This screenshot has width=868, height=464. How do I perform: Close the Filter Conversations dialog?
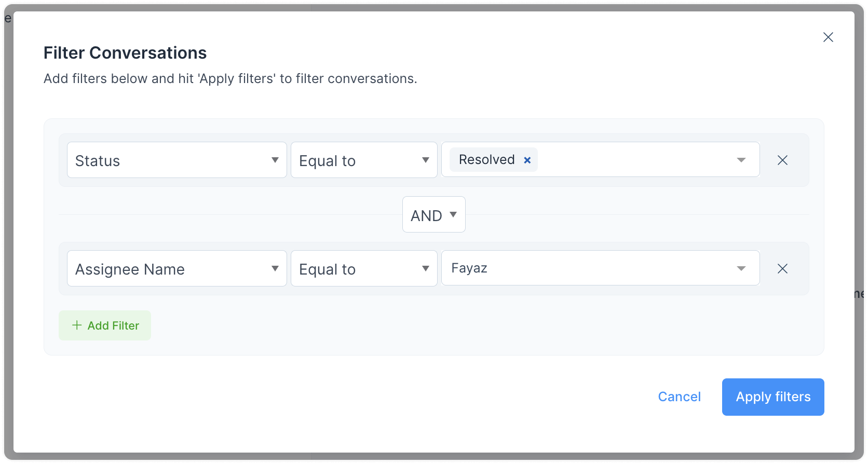click(x=828, y=37)
